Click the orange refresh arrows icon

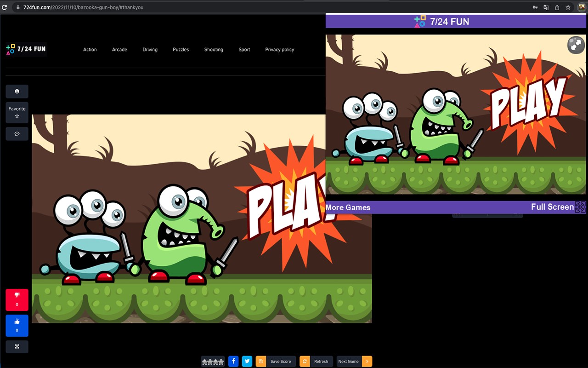click(305, 362)
